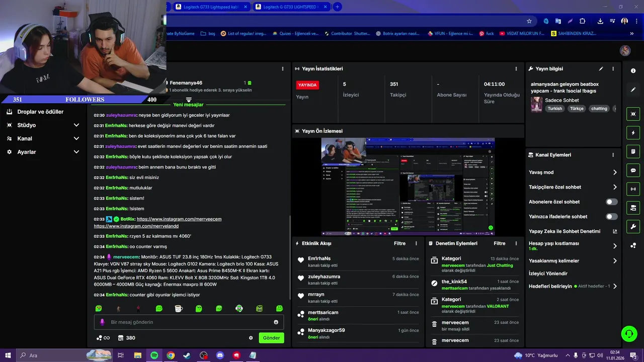The width and height of the screenshot is (644, 362).
Task: Open a new browser tab with plus button
Action: 338,7
